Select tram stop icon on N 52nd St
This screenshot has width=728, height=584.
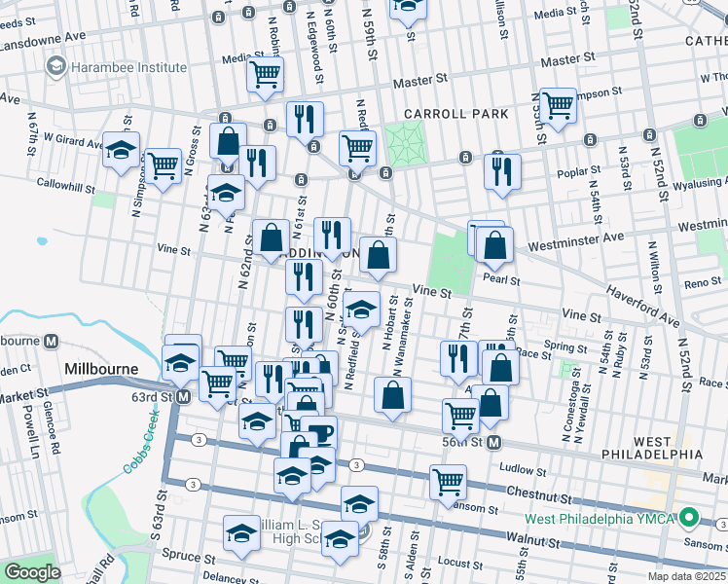(649, 135)
